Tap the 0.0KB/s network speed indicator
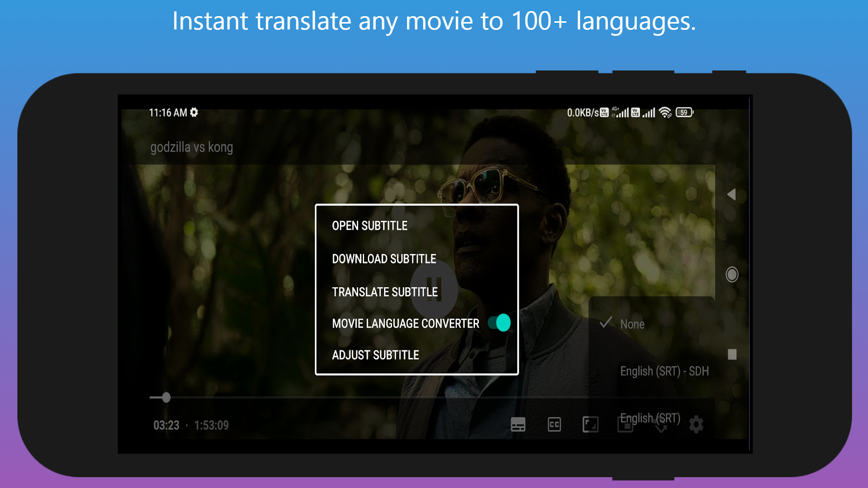Viewport: 868px width, 488px height. [x=583, y=113]
